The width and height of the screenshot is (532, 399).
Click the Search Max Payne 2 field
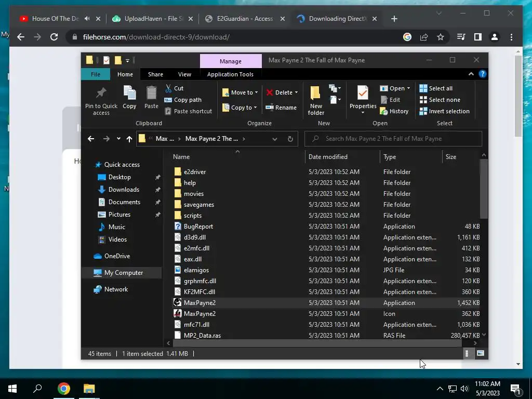click(393, 139)
